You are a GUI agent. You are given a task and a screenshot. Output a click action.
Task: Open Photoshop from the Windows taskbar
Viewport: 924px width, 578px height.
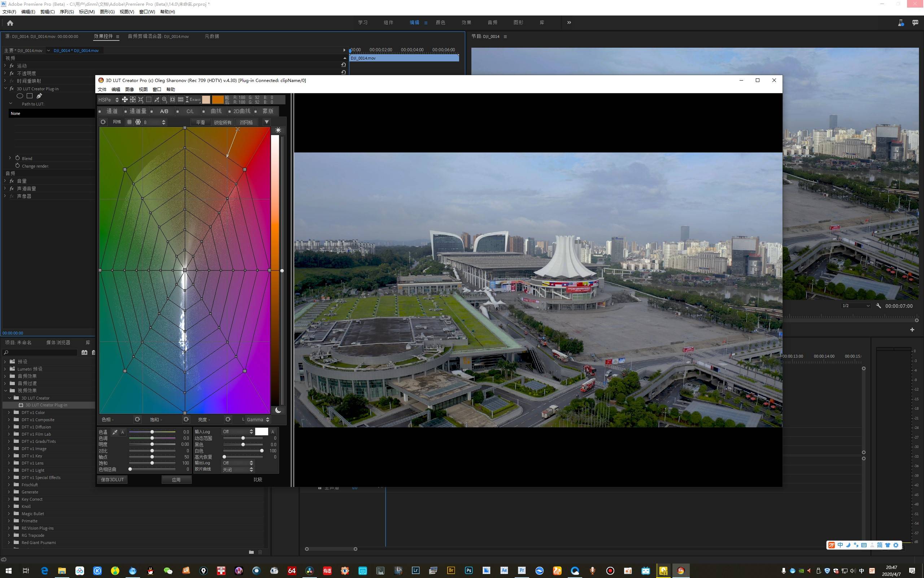(x=468, y=570)
